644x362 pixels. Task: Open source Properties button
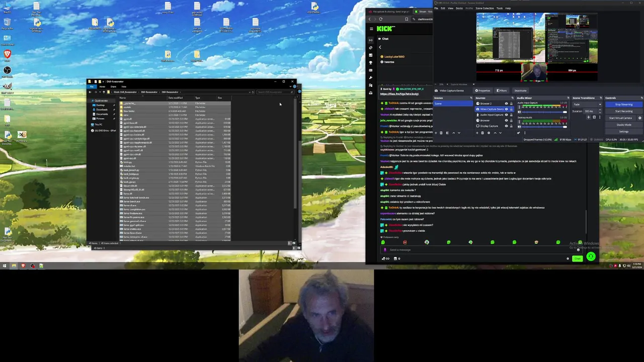pyautogui.click(x=483, y=90)
